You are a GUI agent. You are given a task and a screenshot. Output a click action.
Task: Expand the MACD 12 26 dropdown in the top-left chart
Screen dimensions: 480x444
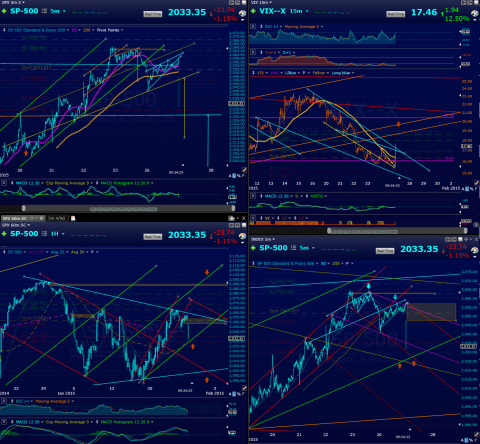tap(42, 183)
